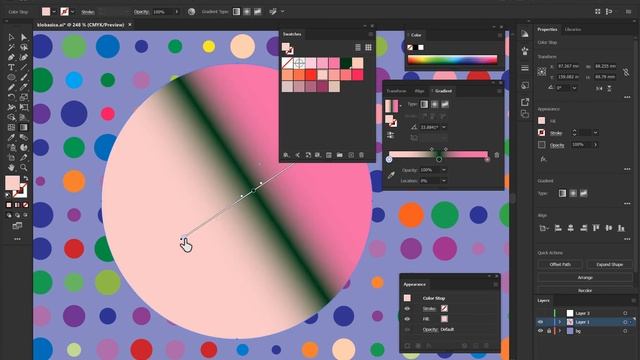Open Swatches panel menu
640x360 pixels.
371,34
